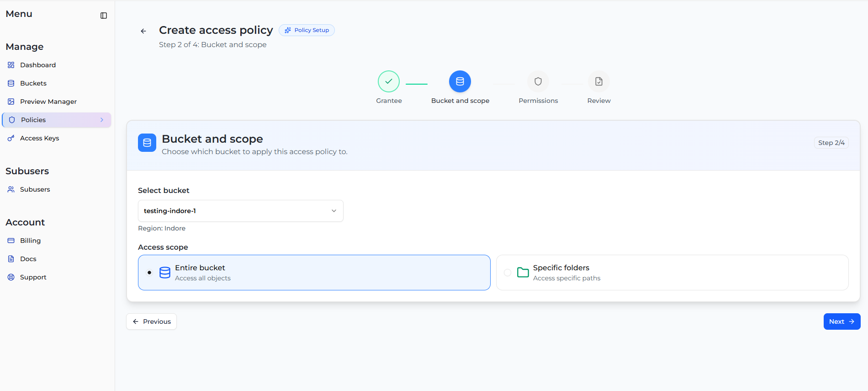
Task: Proceed with the Next button
Action: [x=842, y=321]
